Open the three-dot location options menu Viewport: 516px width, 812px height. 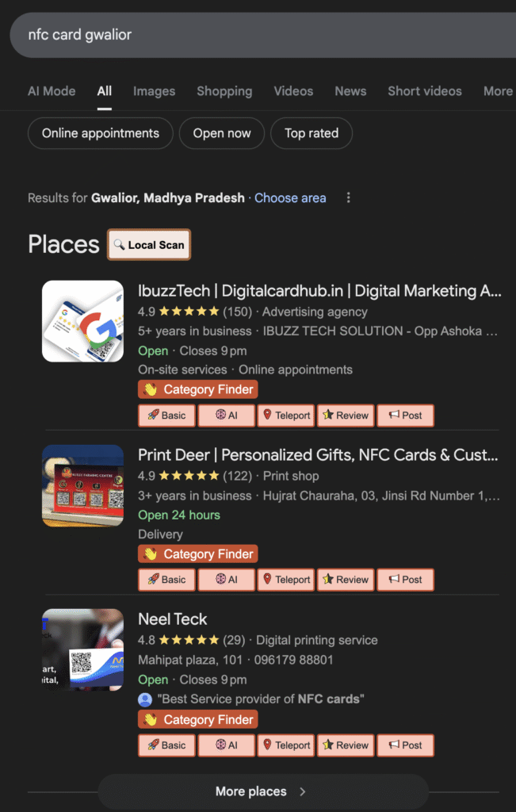click(349, 198)
